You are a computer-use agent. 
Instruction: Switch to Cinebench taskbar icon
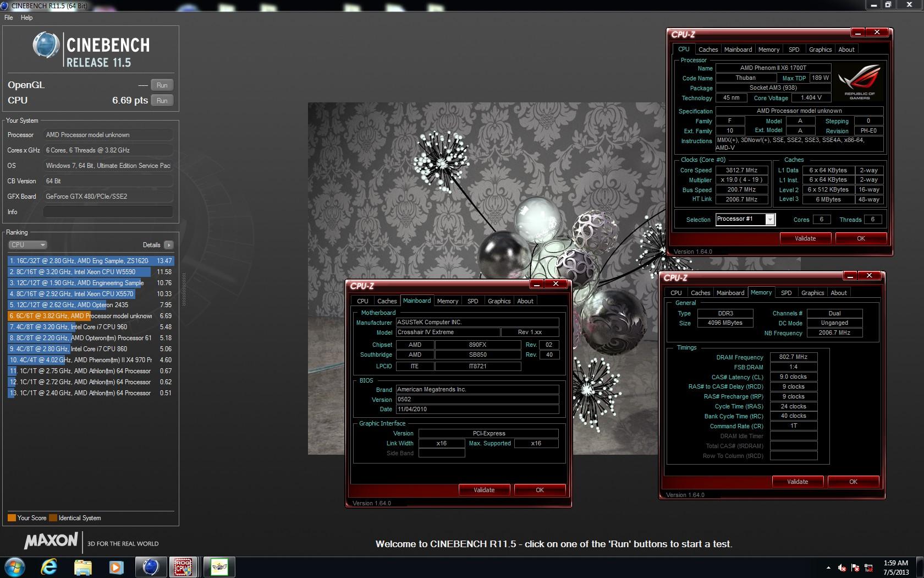click(x=150, y=566)
